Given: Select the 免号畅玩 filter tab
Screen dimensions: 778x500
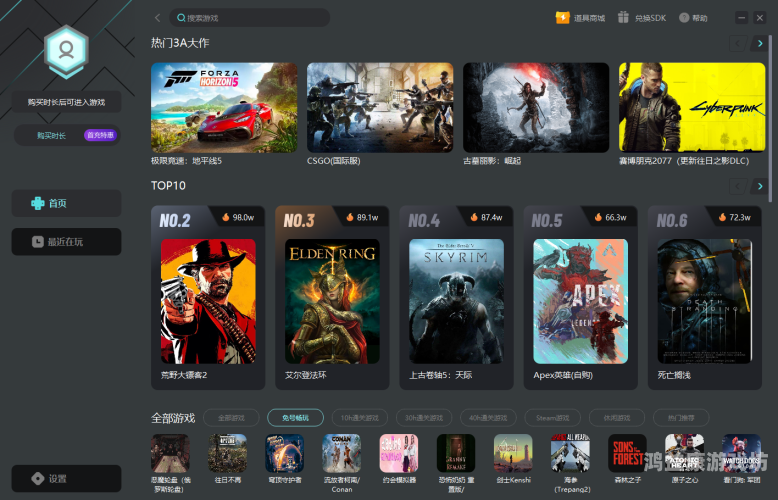Looking at the screenshot, I should (x=295, y=417).
